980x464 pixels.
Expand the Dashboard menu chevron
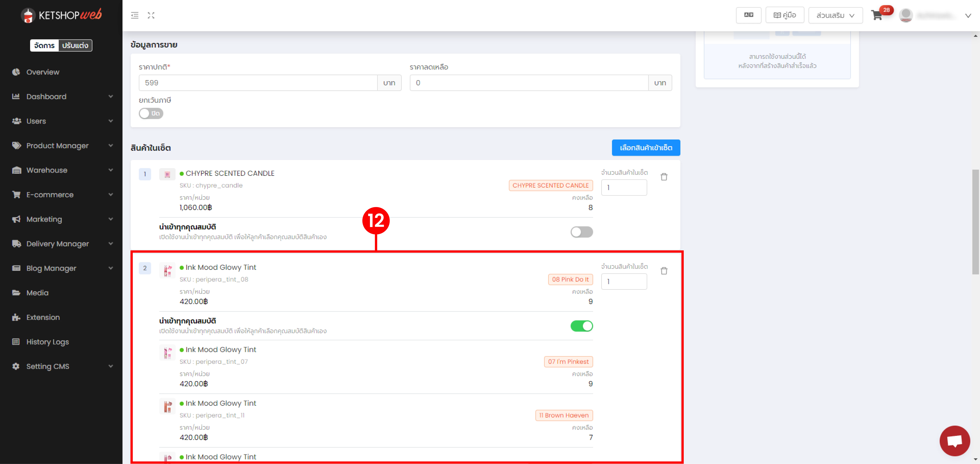point(111,96)
